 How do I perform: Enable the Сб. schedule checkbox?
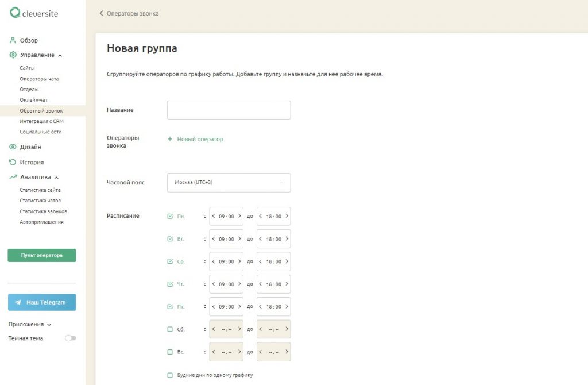pyautogui.click(x=170, y=329)
